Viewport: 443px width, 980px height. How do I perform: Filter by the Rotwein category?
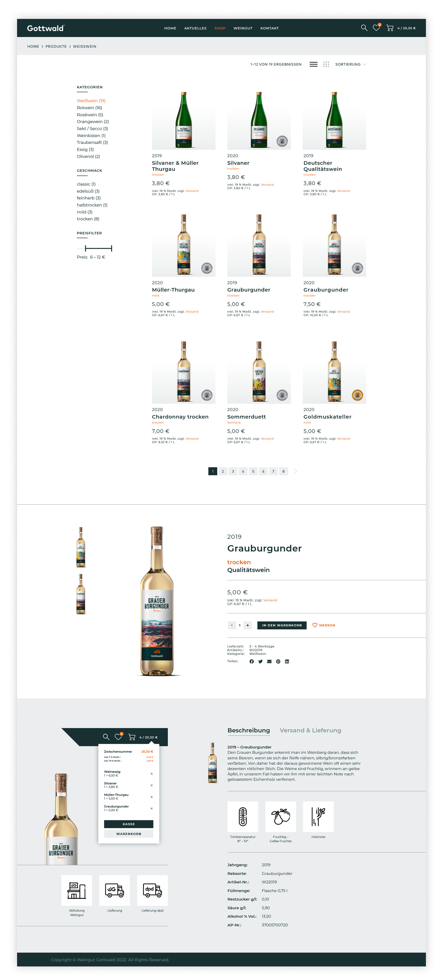(89, 108)
